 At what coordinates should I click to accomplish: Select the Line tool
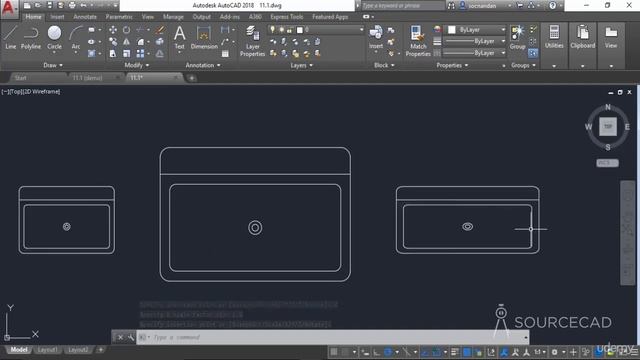pos(11,38)
